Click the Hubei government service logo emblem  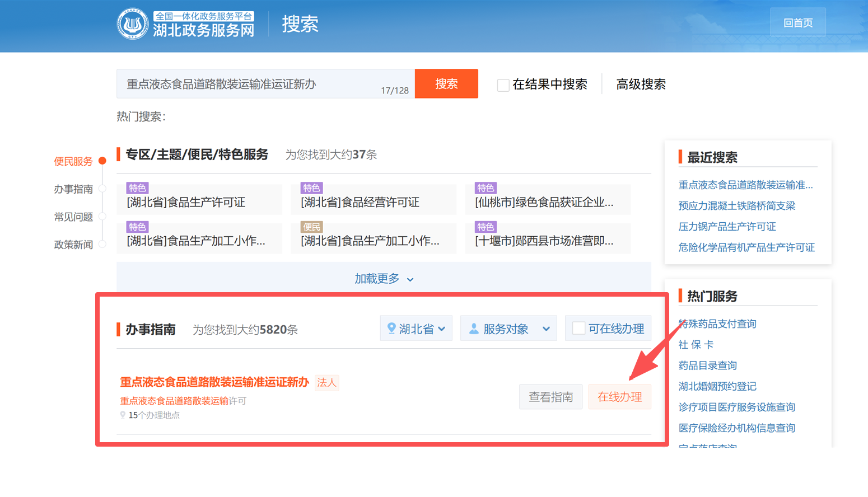[133, 24]
